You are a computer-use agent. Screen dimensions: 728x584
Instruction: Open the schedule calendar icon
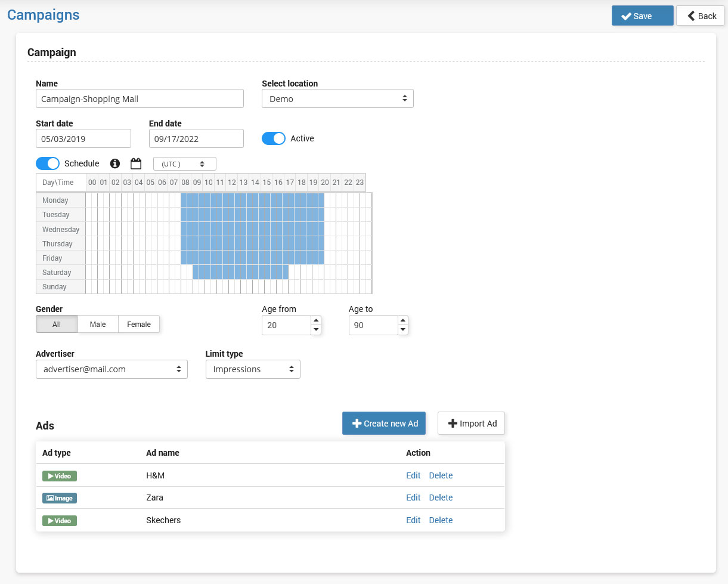click(x=136, y=163)
